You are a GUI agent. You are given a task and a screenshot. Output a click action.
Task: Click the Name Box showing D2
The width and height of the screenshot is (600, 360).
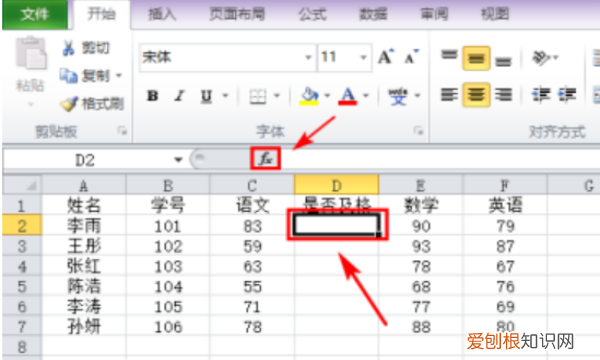point(85,160)
